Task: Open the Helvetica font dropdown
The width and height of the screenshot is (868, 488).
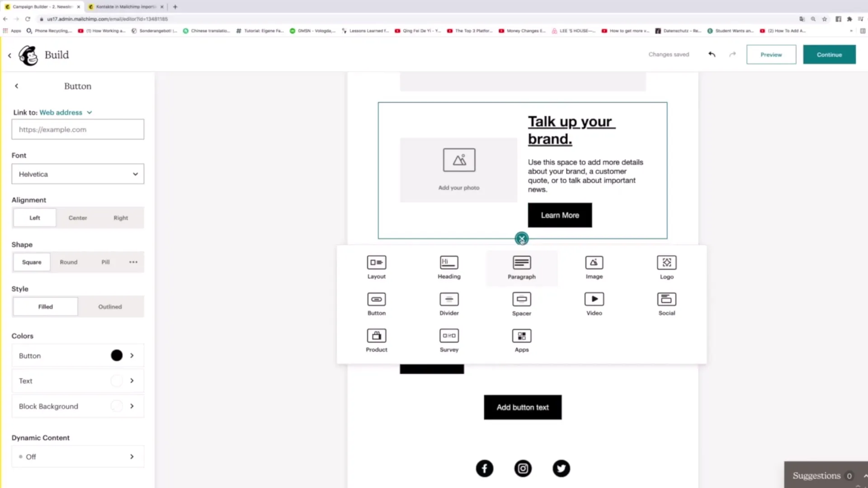Action: click(x=78, y=174)
